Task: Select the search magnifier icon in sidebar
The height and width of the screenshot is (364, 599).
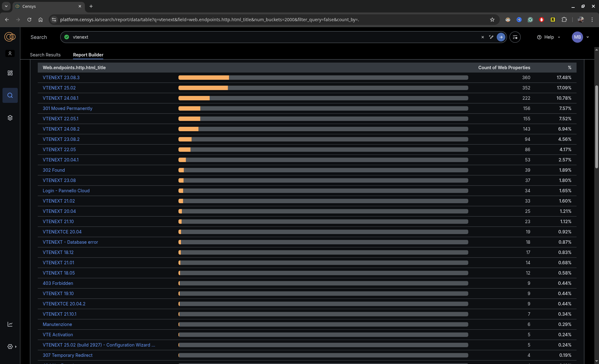Action: [10, 95]
